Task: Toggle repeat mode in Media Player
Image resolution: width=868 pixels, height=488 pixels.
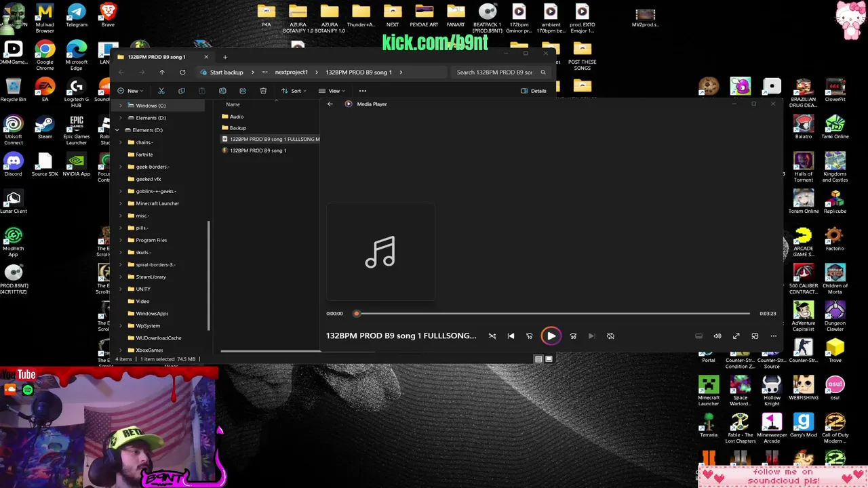Action: tap(610, 336)
